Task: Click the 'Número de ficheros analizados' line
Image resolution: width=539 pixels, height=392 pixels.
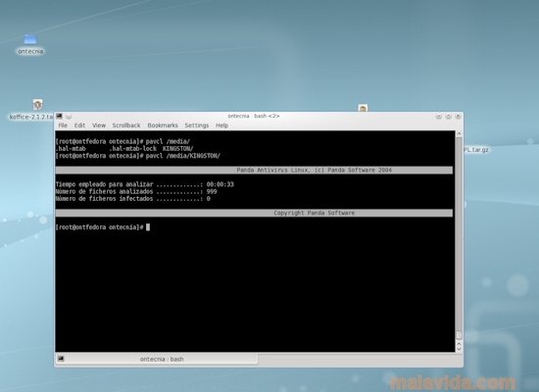Action: point(136,191)
